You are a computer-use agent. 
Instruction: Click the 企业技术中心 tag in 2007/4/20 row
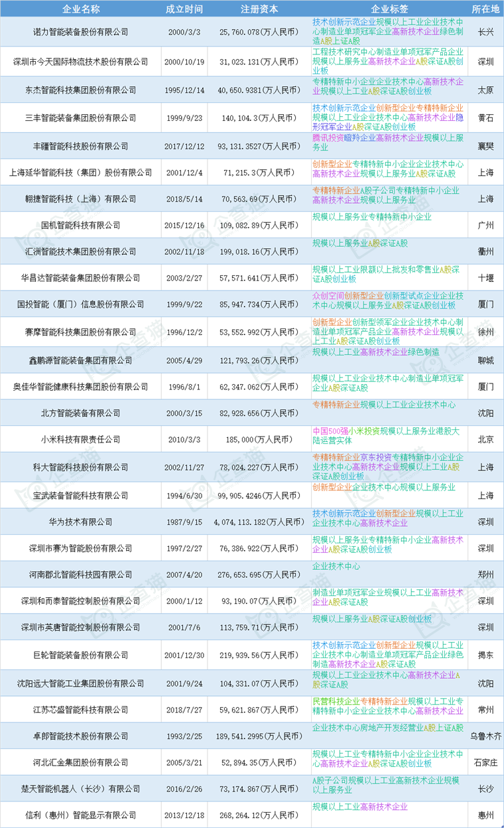[x=336, y=567]
